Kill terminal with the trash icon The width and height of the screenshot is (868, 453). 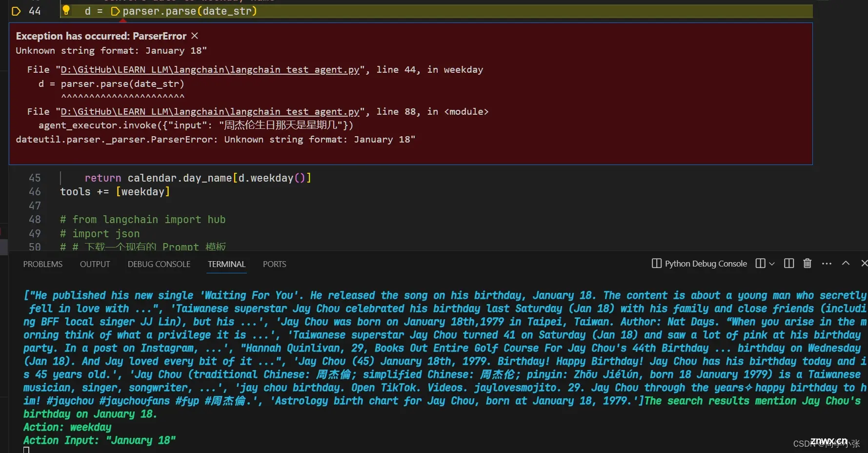coord(807,264)
